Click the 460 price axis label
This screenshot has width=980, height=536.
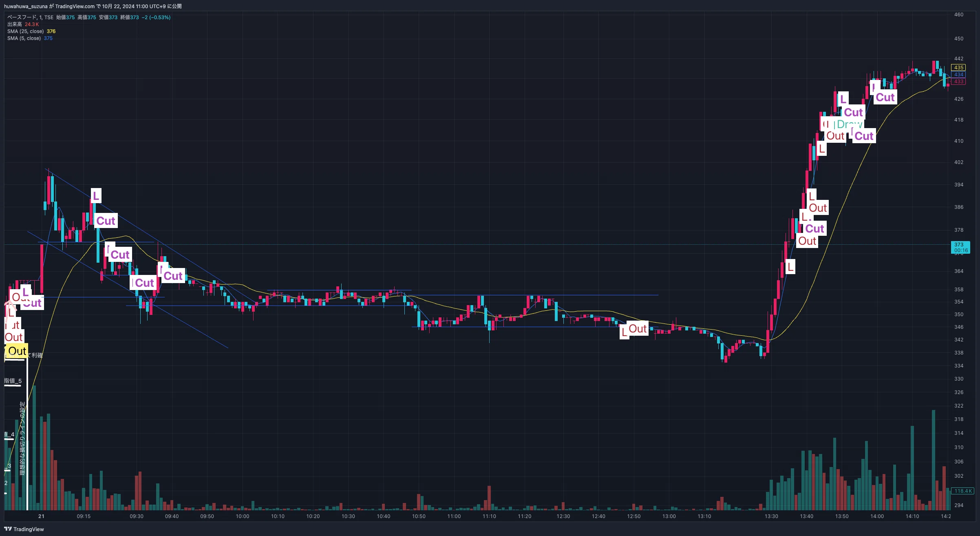point(959,15)
